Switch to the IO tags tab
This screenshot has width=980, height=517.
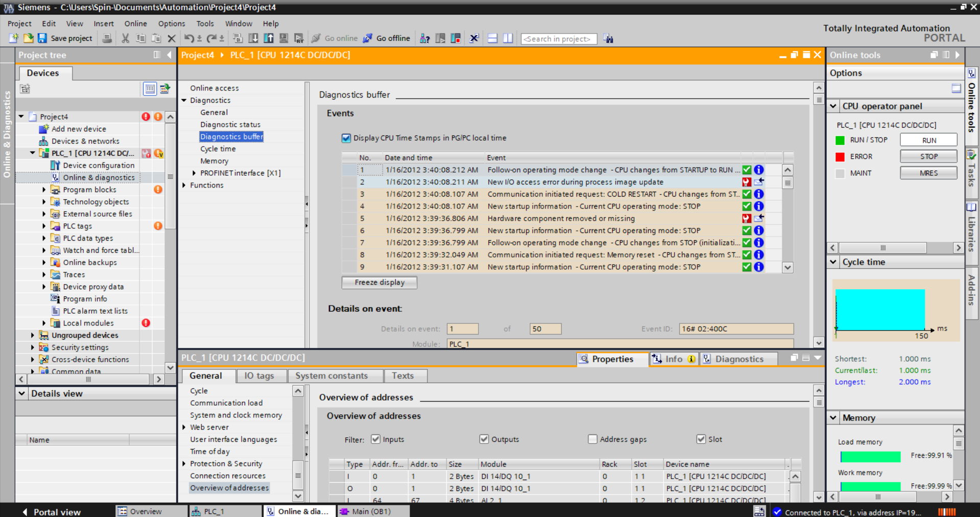259,376
